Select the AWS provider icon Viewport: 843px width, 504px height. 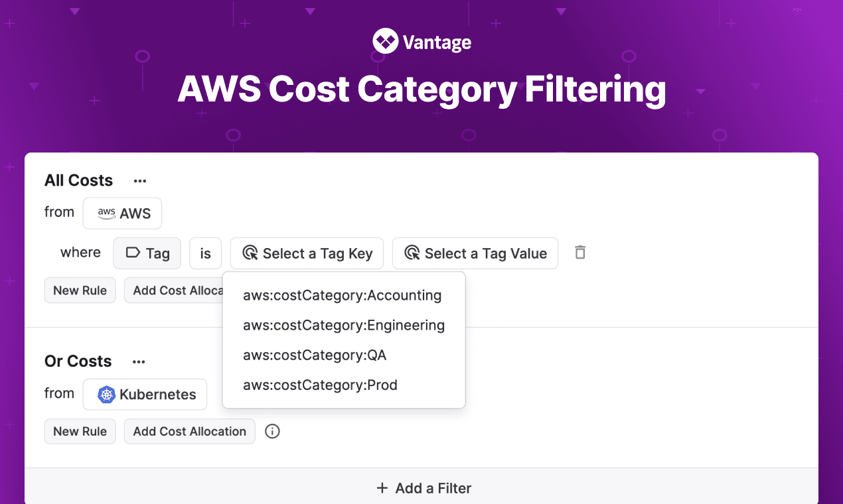(x=107, y=213)
